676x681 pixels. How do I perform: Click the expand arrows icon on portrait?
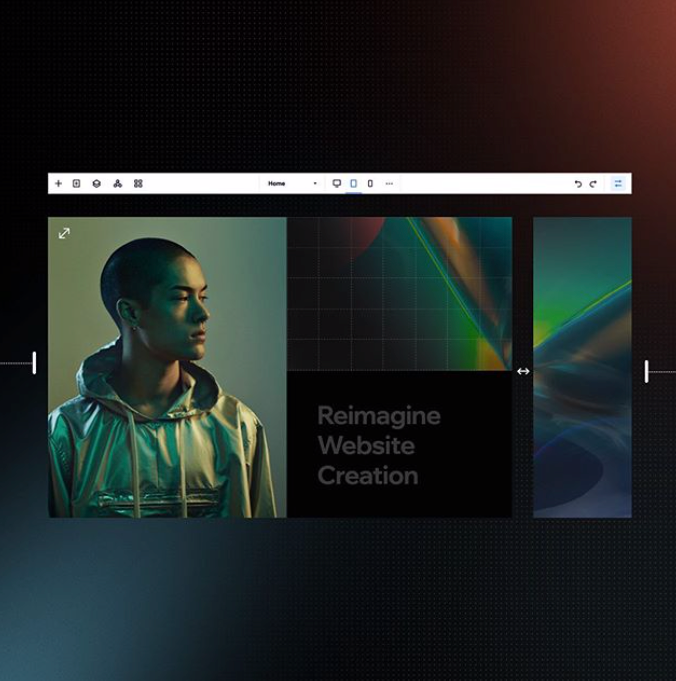click(64, 233)
